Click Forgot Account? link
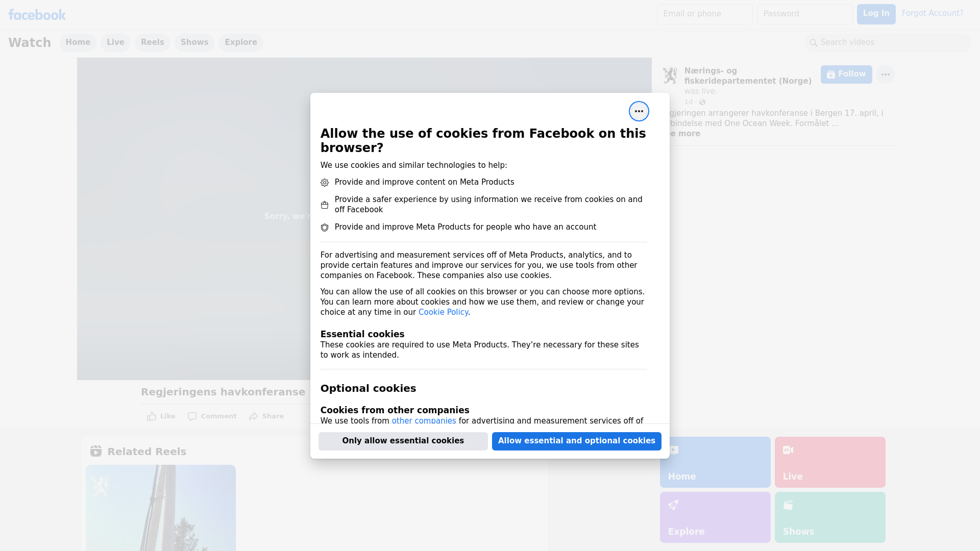 [933, 13]
